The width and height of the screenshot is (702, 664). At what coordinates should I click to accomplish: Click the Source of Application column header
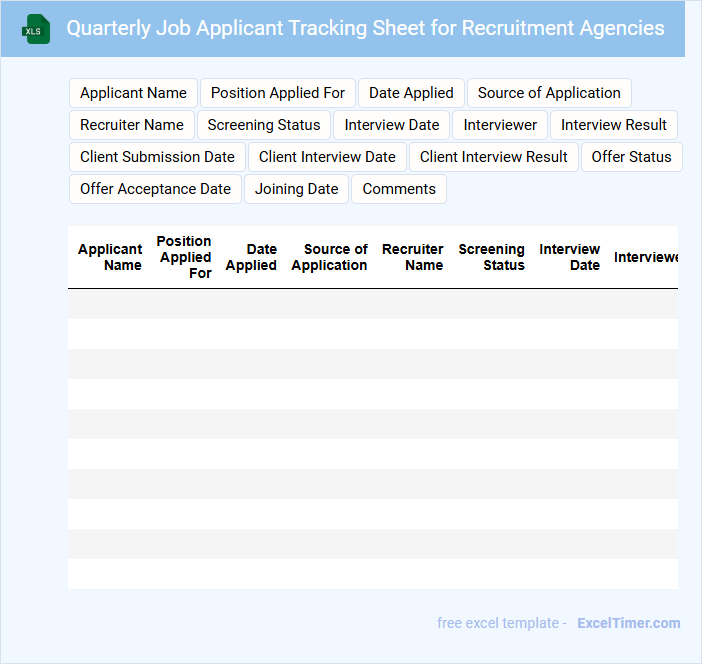tap(330, 257)
